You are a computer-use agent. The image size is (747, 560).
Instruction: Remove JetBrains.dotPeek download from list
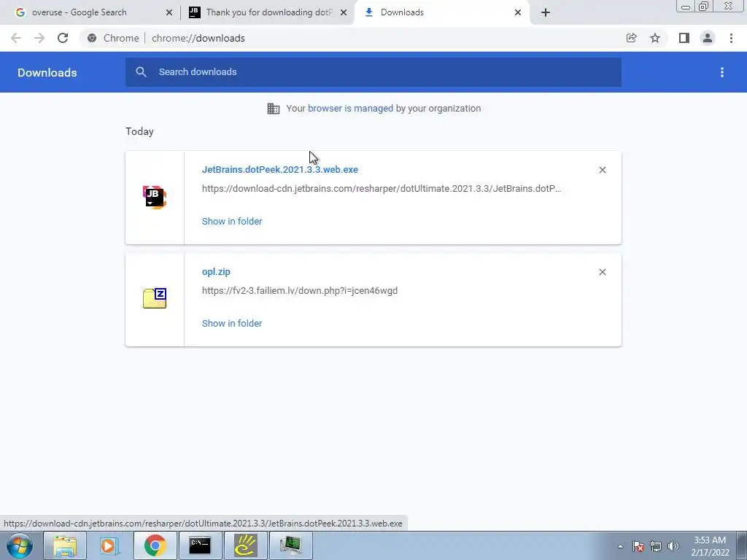pos(602,170)
